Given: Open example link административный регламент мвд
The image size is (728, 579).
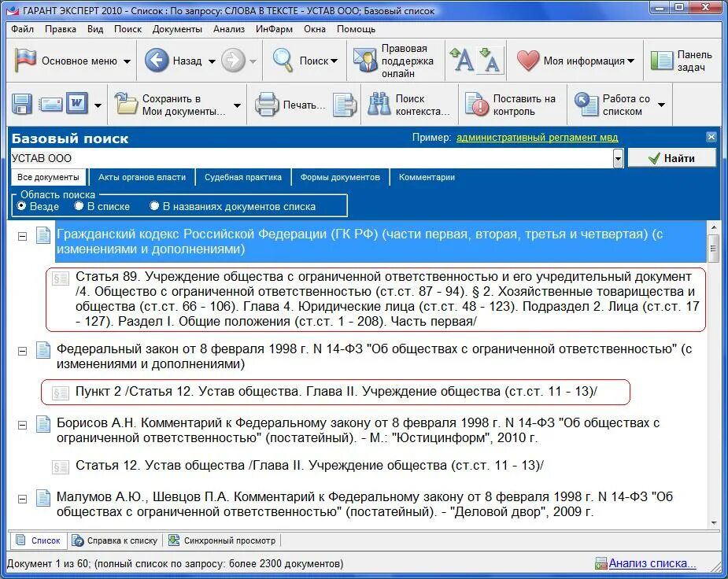Looking at the screenshot, I should [538, 138].
